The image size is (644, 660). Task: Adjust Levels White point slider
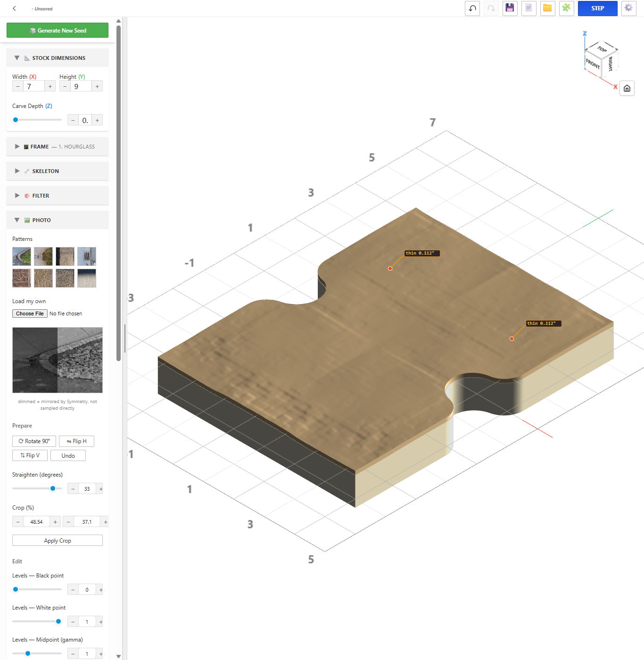click(37, 621)
